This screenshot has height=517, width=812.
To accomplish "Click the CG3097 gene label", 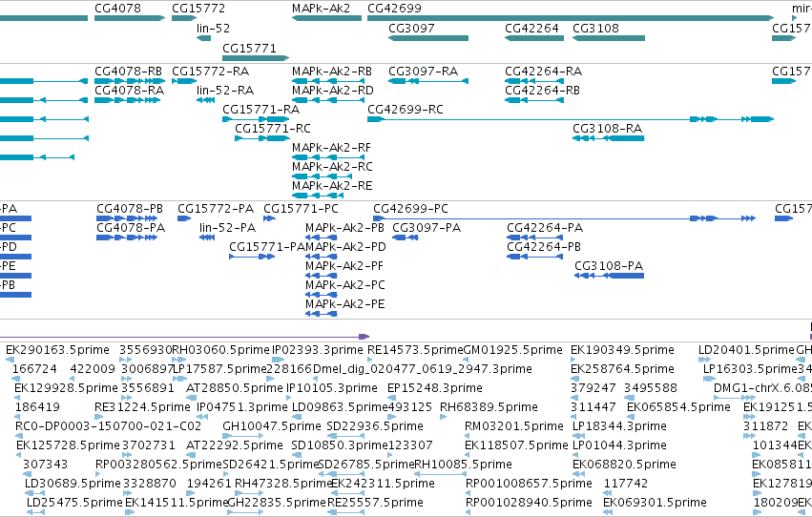I will pos(411,29).
